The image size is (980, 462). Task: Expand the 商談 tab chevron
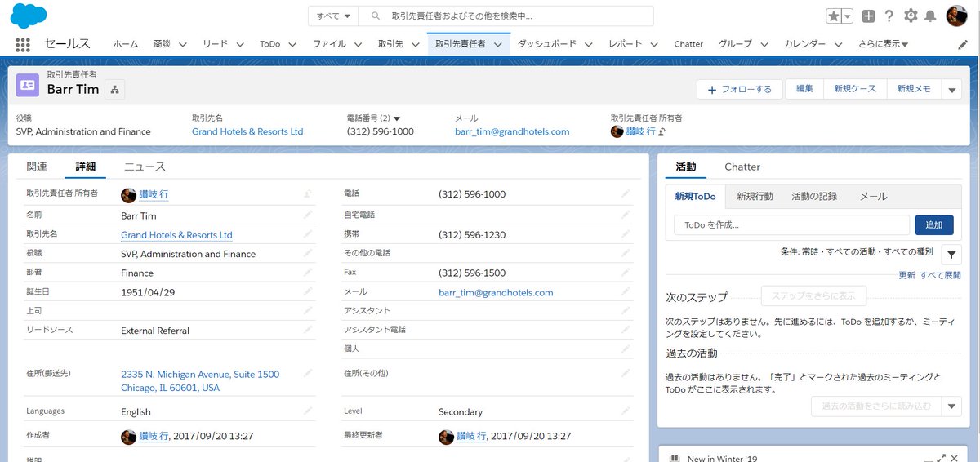pyautogui.click(x=183, y=44)
